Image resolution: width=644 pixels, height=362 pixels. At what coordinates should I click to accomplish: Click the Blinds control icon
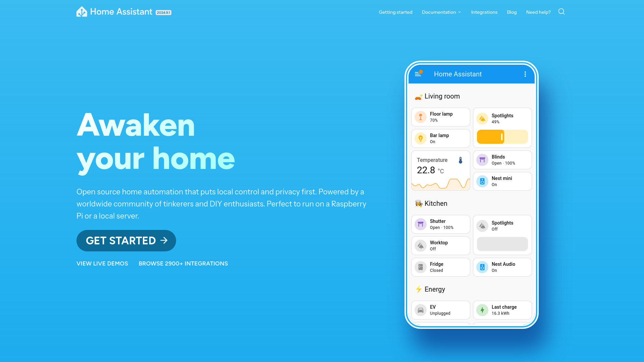(482, 160)
